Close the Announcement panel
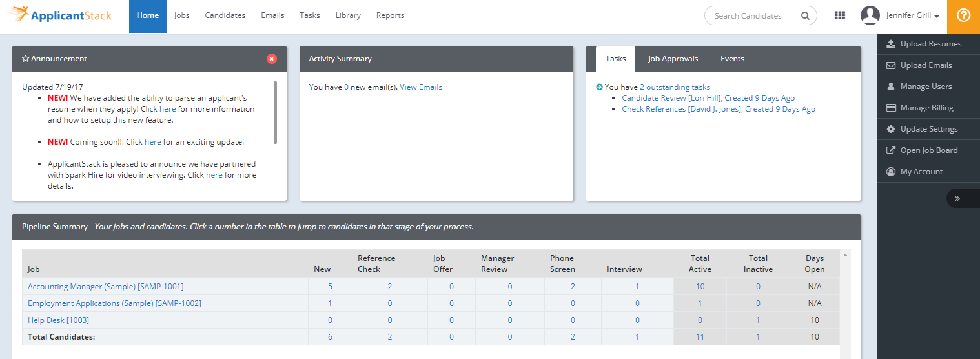 272,59
